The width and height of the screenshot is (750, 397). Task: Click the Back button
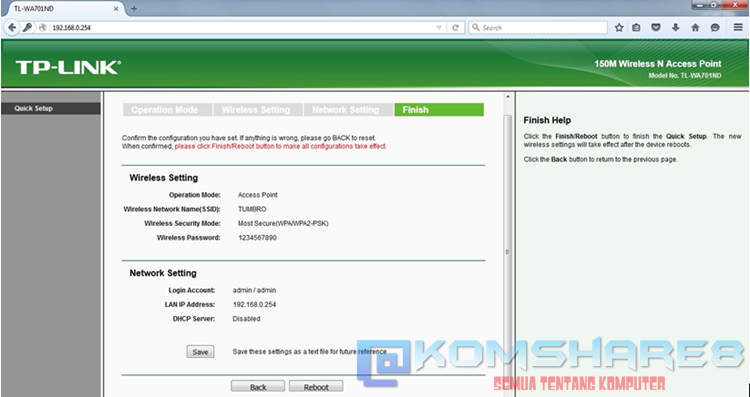pyautogui.click(x=258, y=387)
